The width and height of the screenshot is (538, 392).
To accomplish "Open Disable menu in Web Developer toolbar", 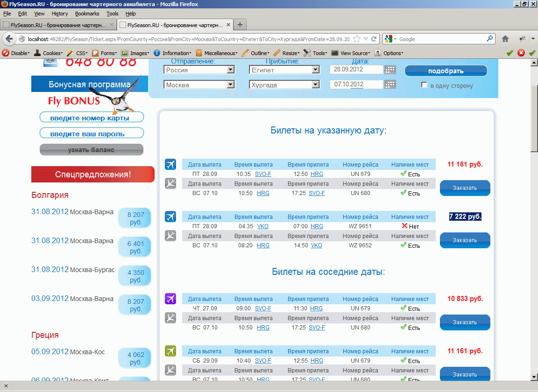I will tap(16, 53).
